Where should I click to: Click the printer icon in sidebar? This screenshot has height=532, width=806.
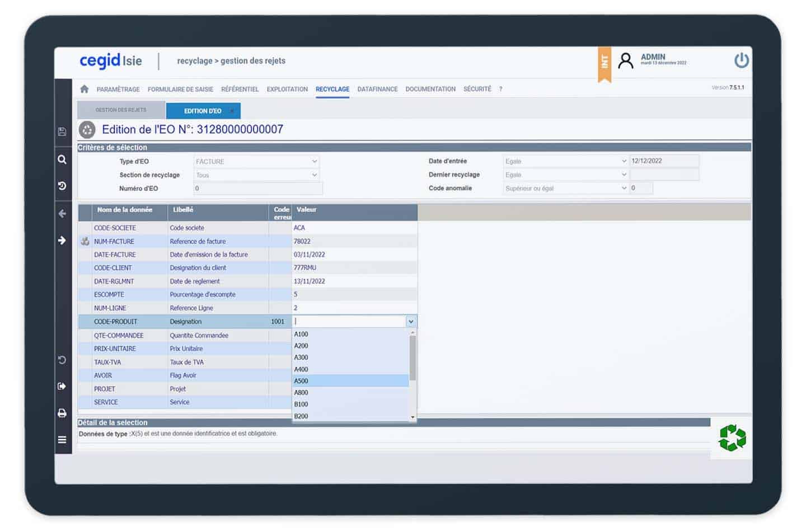62,413
